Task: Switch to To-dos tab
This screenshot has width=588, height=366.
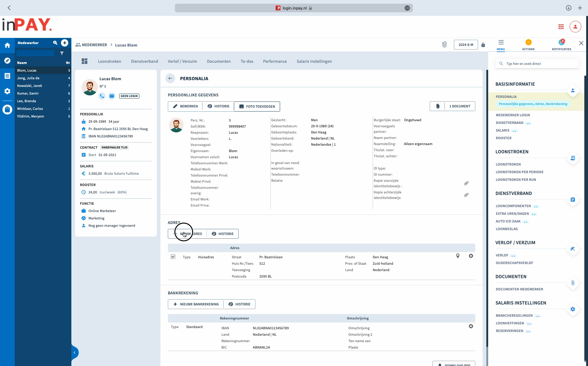Action: coord(247,61)
